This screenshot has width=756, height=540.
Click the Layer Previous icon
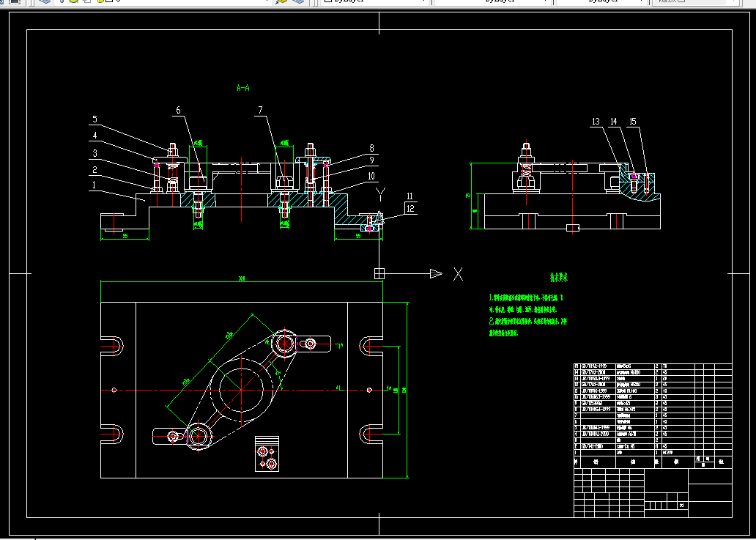(300, 1)
